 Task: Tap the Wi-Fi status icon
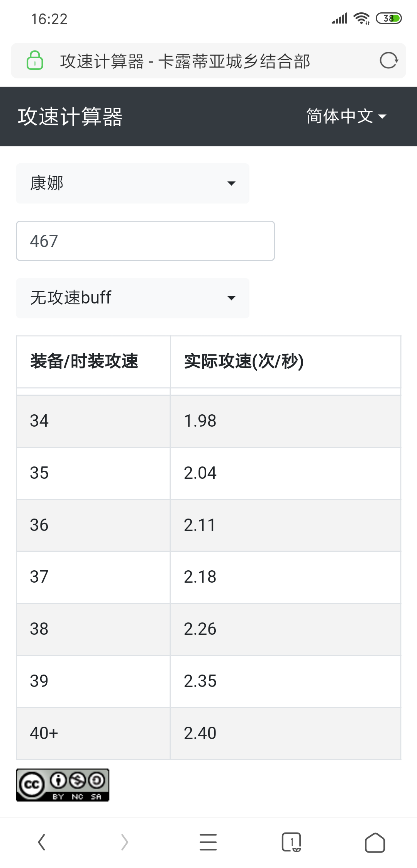362,18
